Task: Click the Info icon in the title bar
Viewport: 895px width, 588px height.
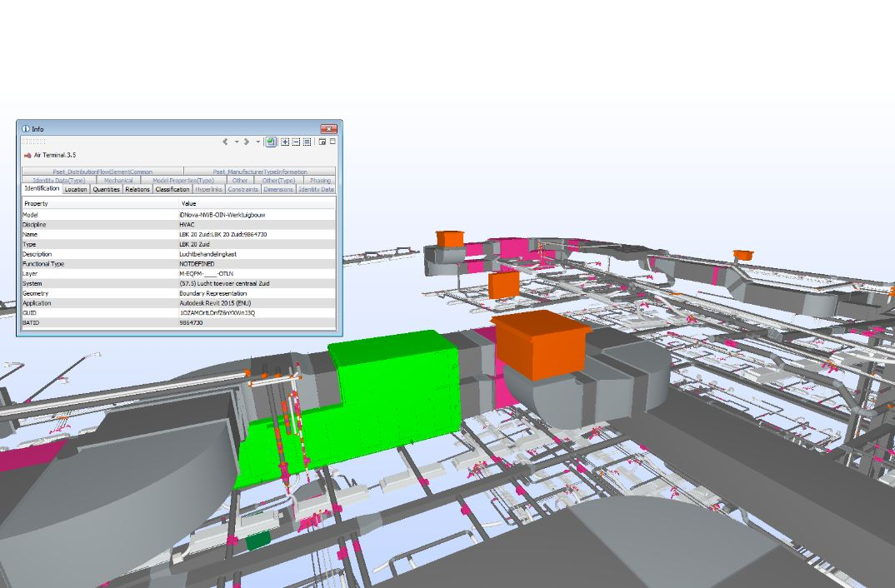Action: pos(25,129)
